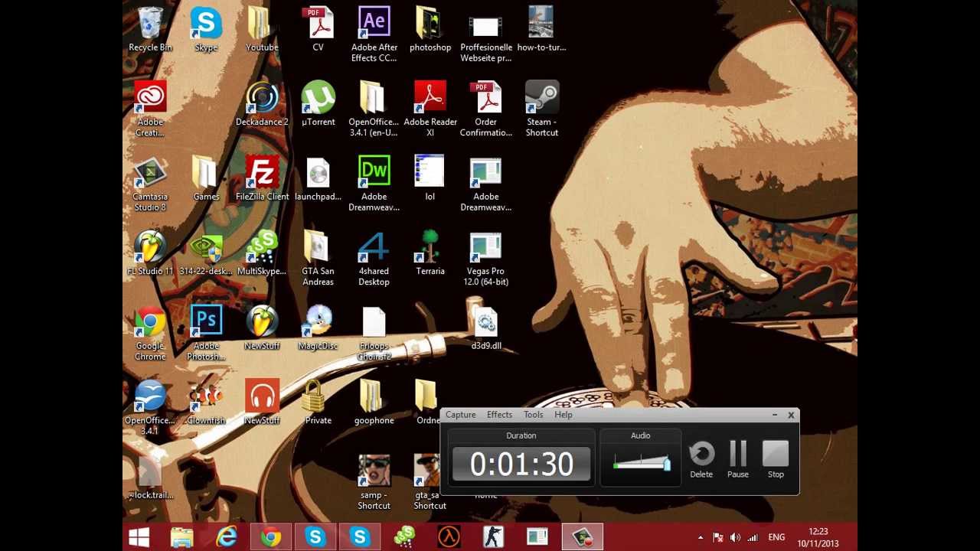
Task: Select the Adobe Photoshop shortcut
Action: pyautogui.click(x=206, y=334)
